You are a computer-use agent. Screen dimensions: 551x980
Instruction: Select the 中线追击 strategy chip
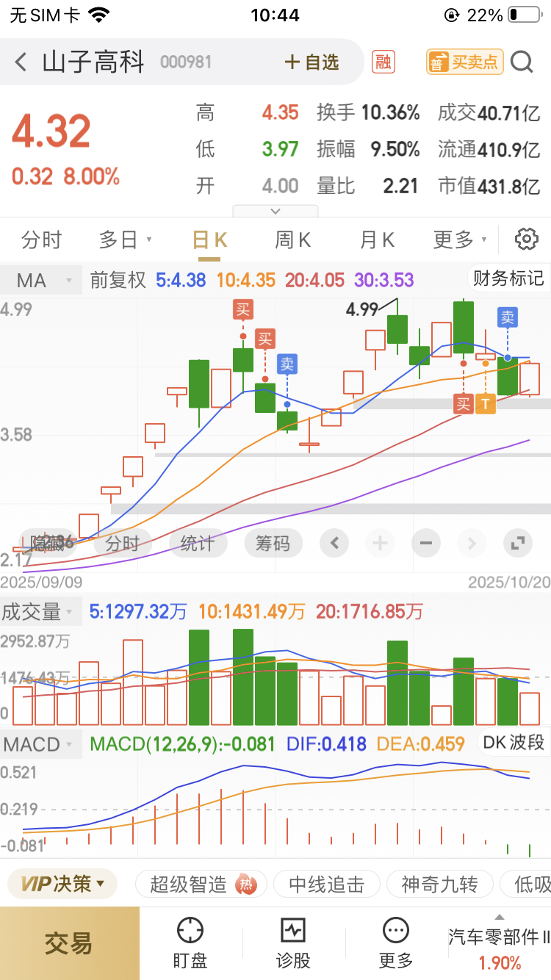(x=326, y=884)
